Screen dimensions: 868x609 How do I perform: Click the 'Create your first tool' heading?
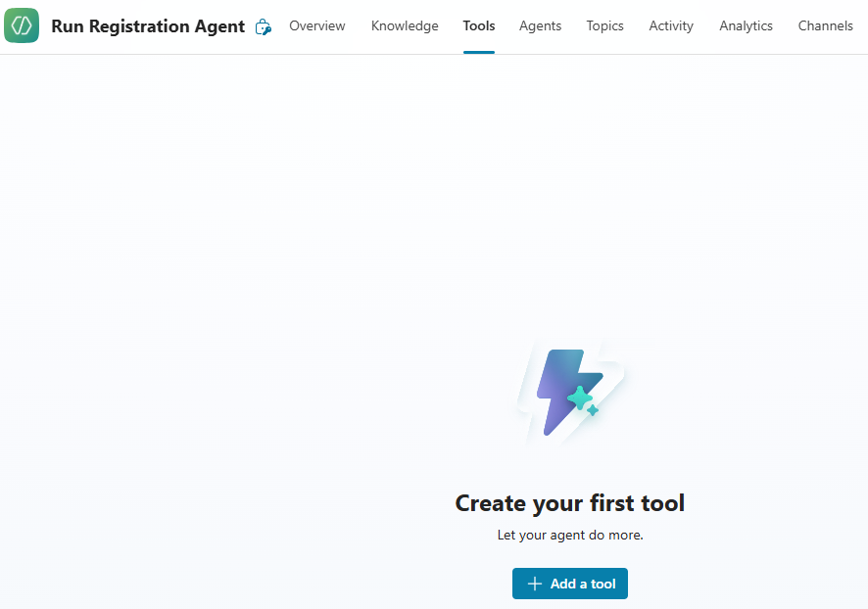(570, 503)
